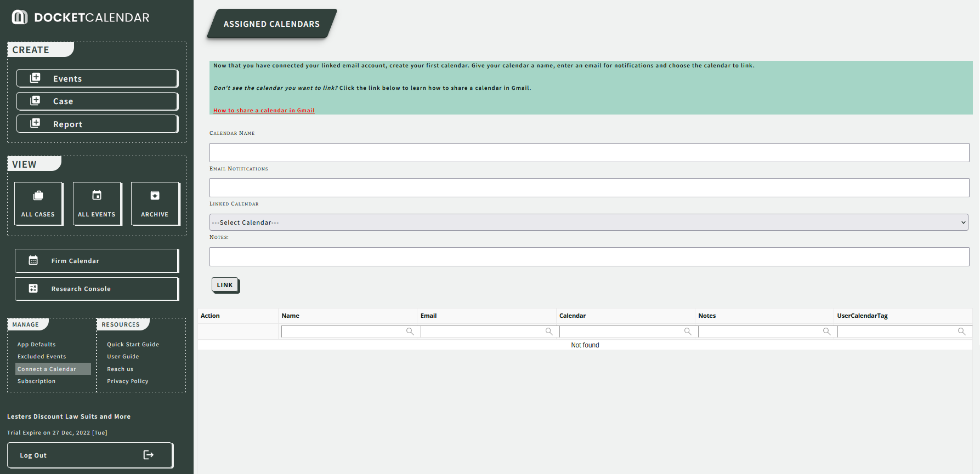The width and height of the screenshot is (980, 474).
Task: Click the archive box icon
Action: pos(155,196)
